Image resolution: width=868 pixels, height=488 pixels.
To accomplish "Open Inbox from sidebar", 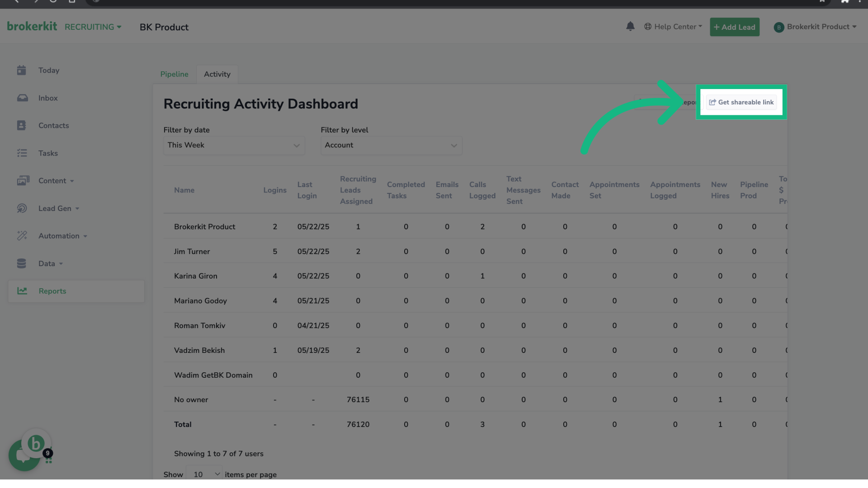I will click(48, 98).
